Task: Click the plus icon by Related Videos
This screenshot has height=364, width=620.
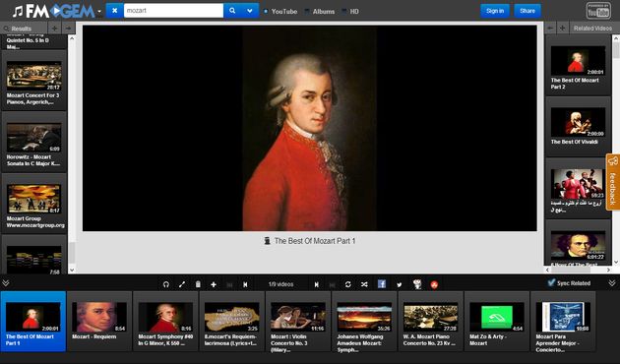Action: click(x=562, y=29)
